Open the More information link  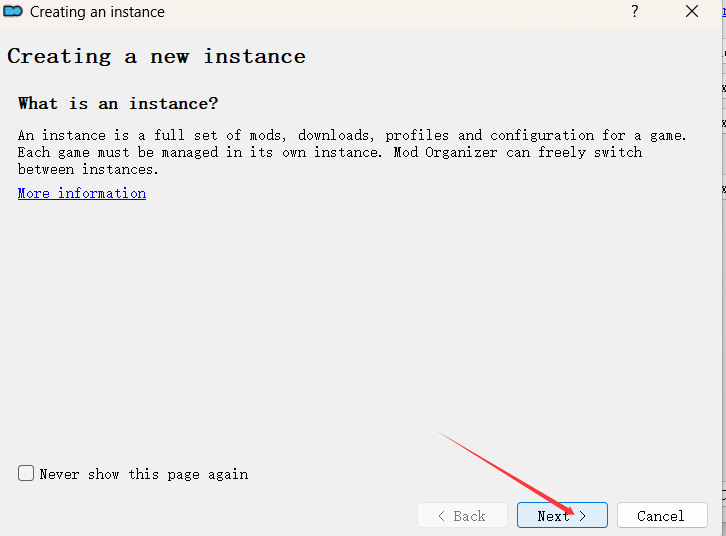tap(82, 193)
